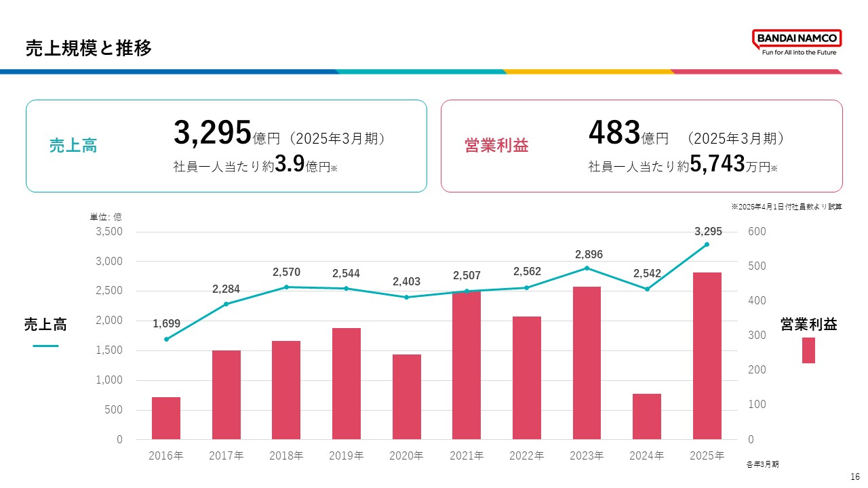Click the 2,896 data point marker
Image resolution: width=868 pixels, height=488 pixels.
[x=588, y=268]
